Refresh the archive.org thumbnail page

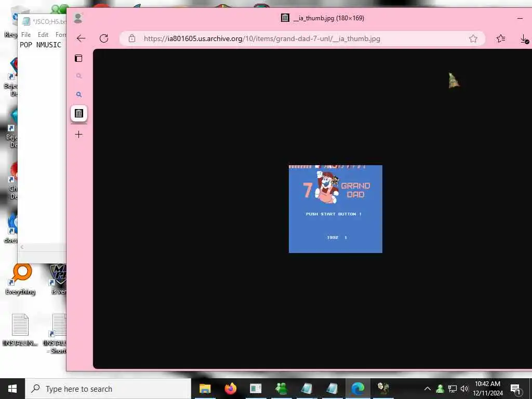pyautogui.click(x=104, y=38)
